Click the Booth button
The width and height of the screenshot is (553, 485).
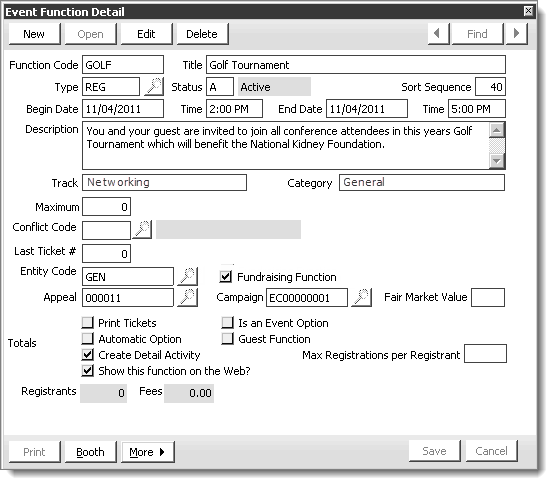[91, 452]
